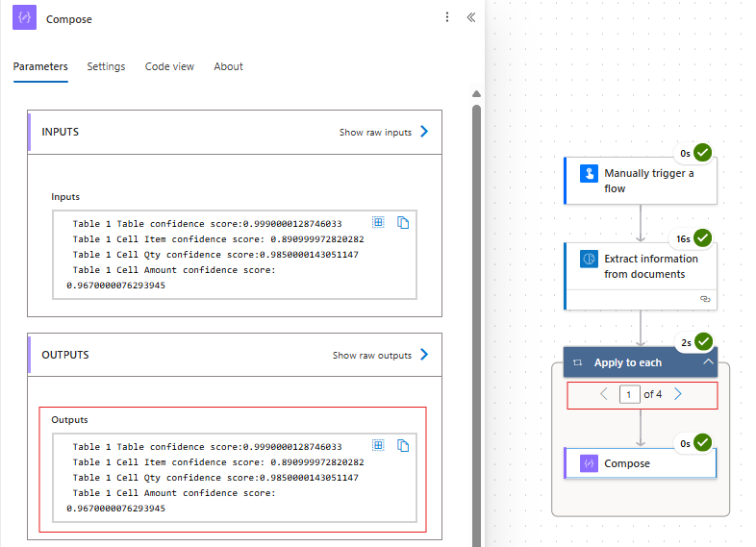The width and height of the screenshot is (756, 547).
Task: Copy the Inputs content to clipboard
Action: pyautogui.click(x=404, y=222)
